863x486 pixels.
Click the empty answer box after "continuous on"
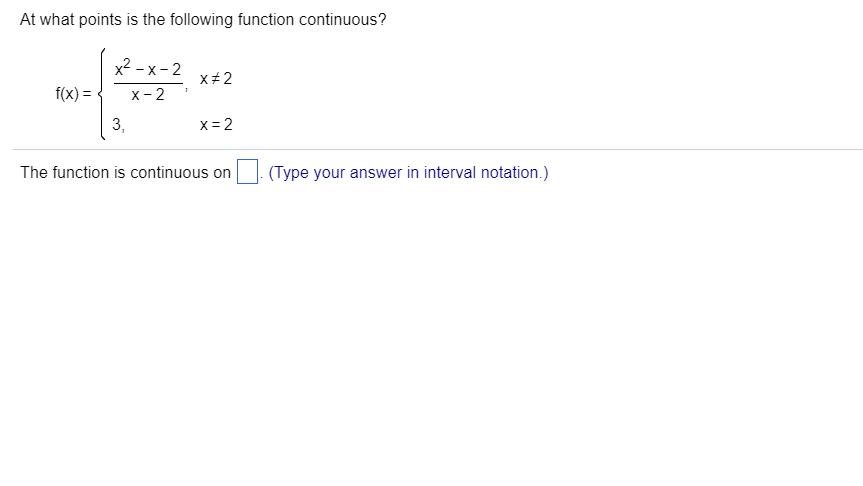(247, 171)
